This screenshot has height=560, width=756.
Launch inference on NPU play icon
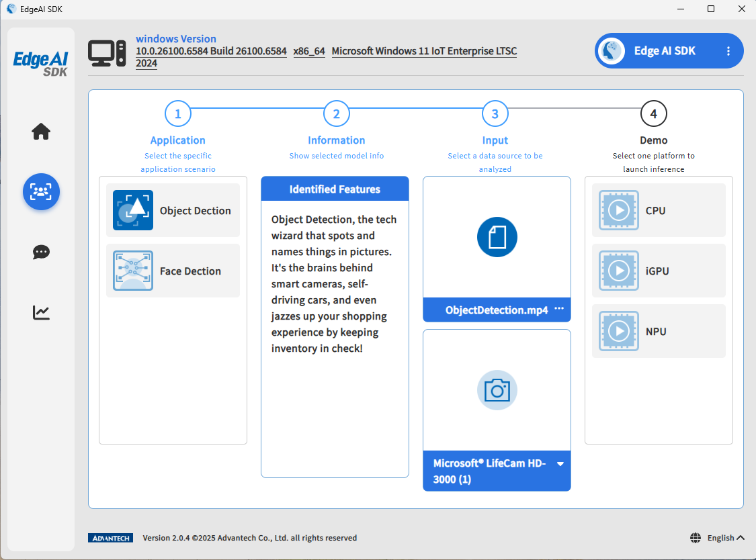coord(618,331)
